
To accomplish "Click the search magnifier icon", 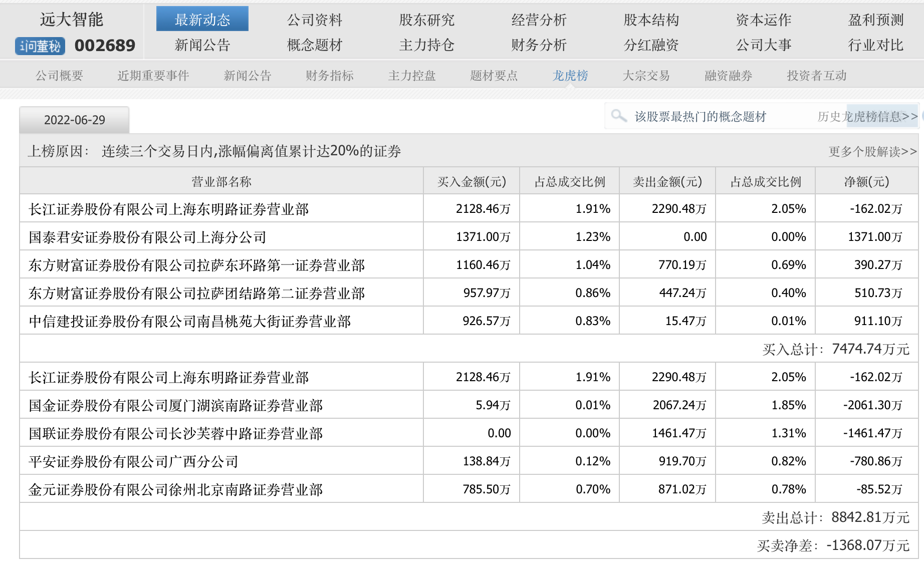I will click(619, 116).
